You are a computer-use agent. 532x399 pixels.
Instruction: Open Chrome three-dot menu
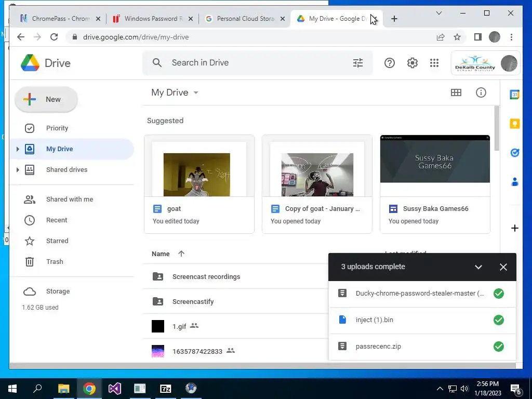pyautogui.click(x=511, y=37)
